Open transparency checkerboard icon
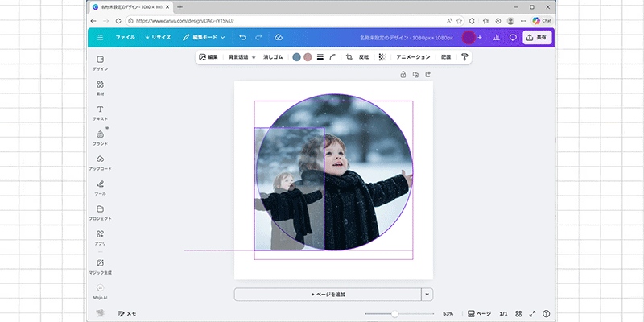 pos(382,57)
